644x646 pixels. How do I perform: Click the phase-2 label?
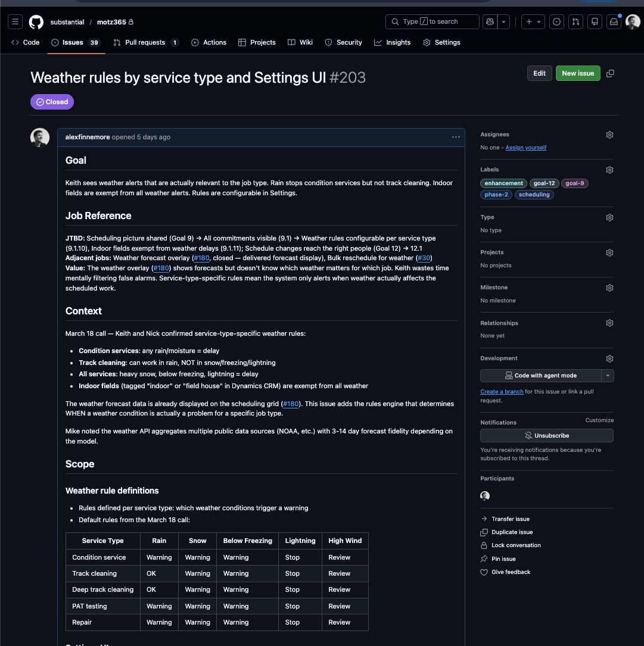496,195
